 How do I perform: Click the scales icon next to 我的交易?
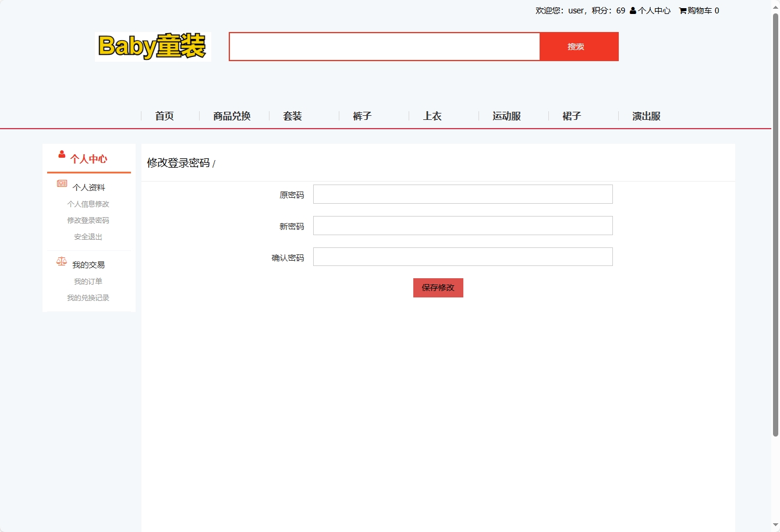61,261
